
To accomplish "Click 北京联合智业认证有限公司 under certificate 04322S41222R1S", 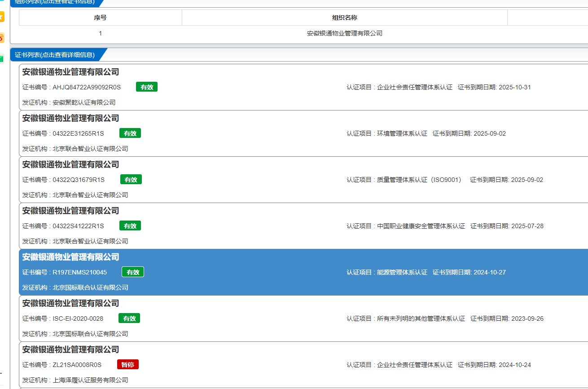I will click(90, 241).
